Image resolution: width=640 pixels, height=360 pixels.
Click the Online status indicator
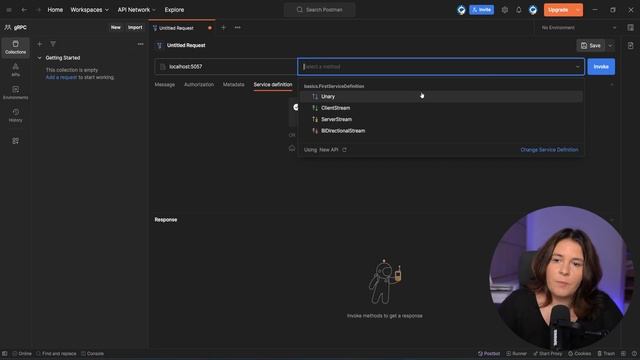(x=22, y=353)
